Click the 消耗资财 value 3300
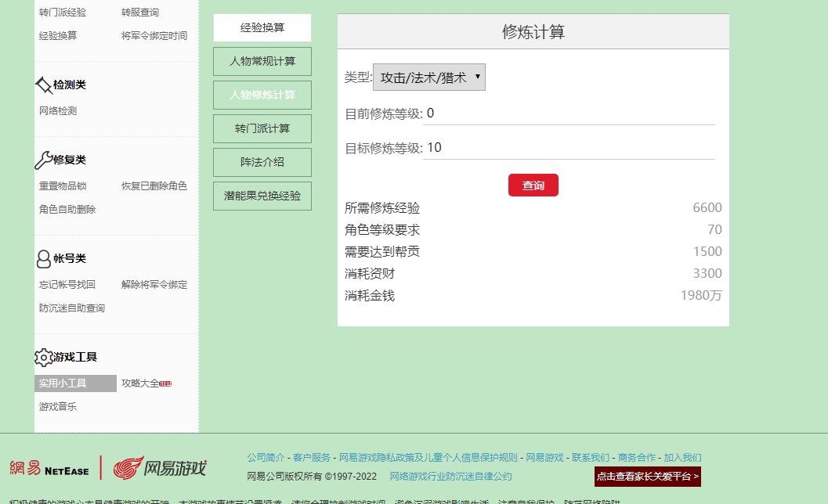This screenshot has width=828, height=504. coord(707,273)
